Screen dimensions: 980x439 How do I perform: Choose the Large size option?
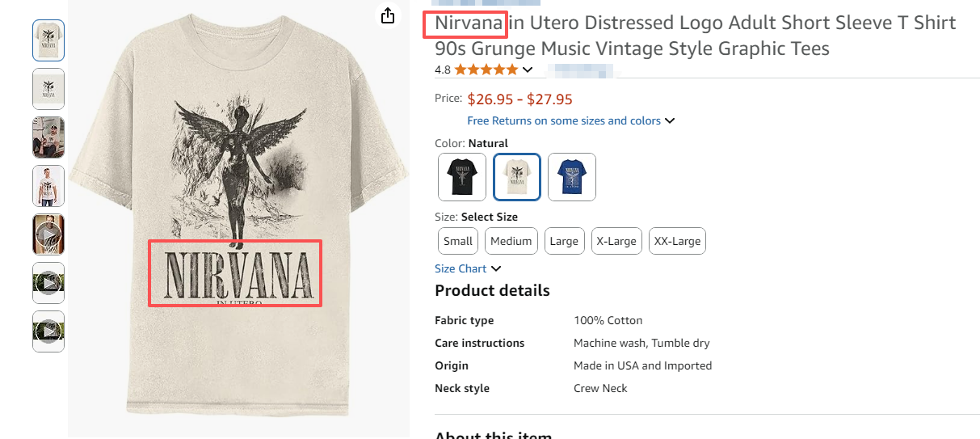564,241
